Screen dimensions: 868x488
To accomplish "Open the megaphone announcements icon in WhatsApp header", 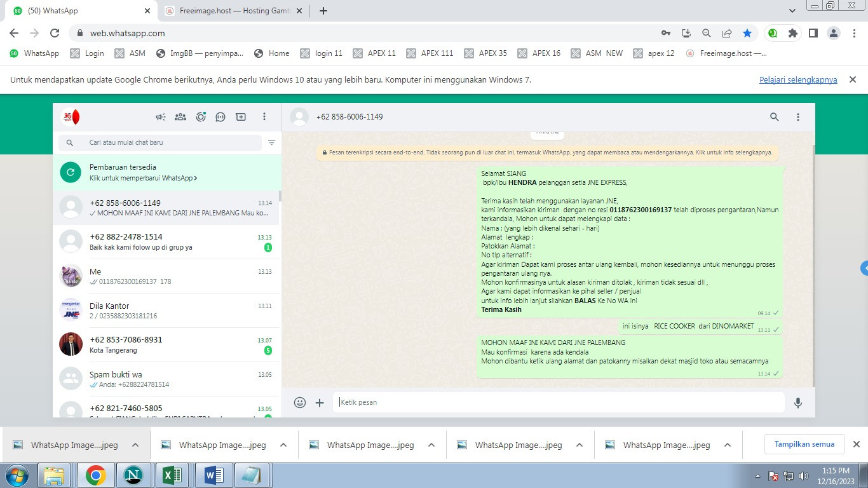I will [x=161, y=117].
